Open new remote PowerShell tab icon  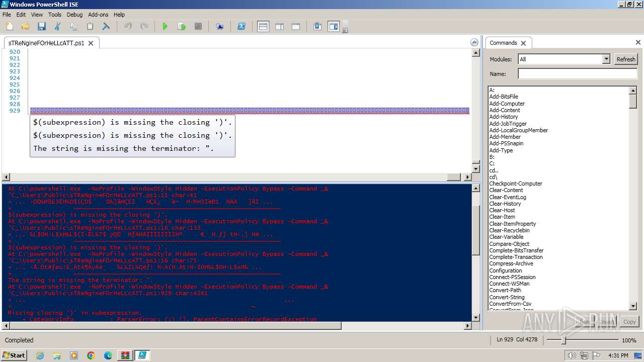[220, 26]
